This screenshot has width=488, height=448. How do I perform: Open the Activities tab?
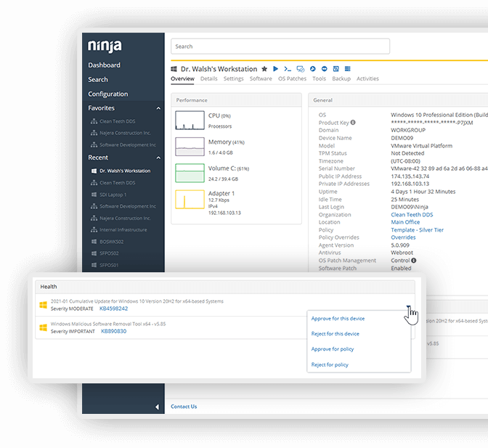point(367,78)
